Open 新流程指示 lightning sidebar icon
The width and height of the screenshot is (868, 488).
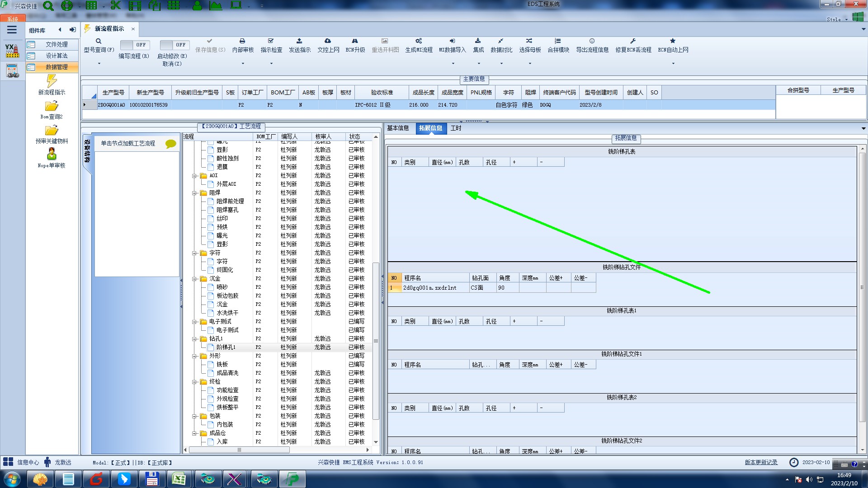point(52,81)
